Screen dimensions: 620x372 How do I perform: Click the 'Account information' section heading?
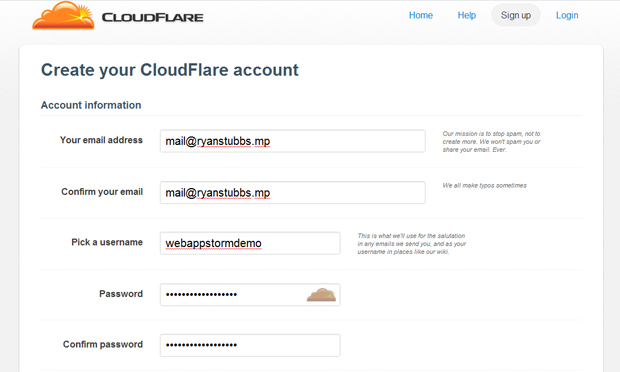(x=91, y=105)
